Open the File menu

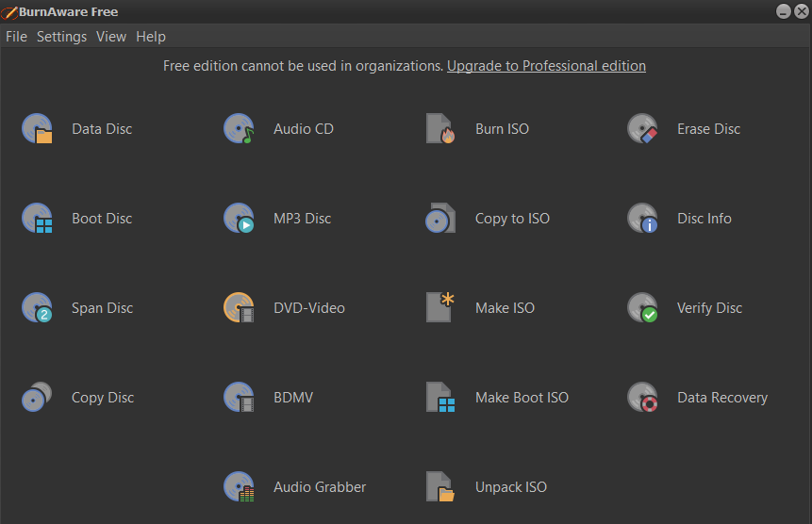point(17,37)
